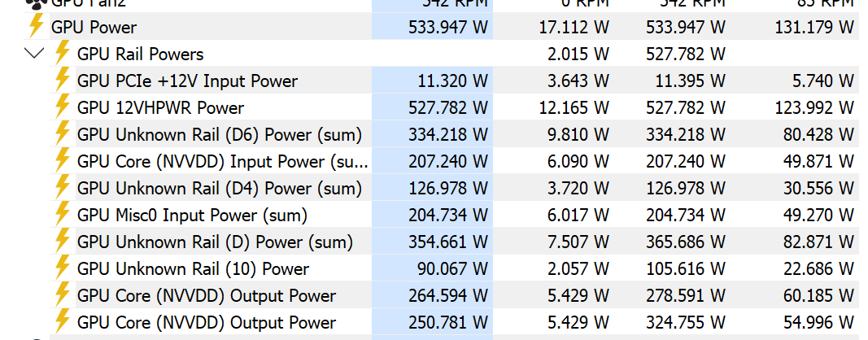Click GPU Power minimum value 17.112 W
Screen dimensions: 868x340
point(574,27)
